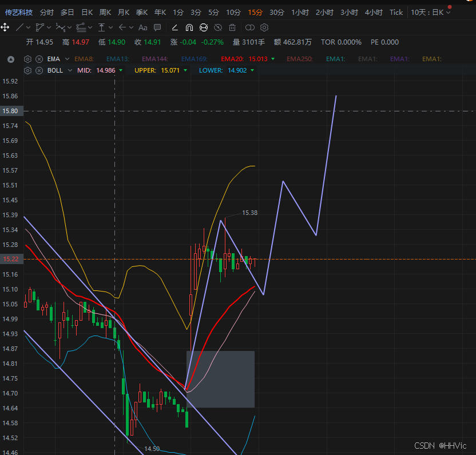Select the price range measure tool
476x455 pixels.
101,27
